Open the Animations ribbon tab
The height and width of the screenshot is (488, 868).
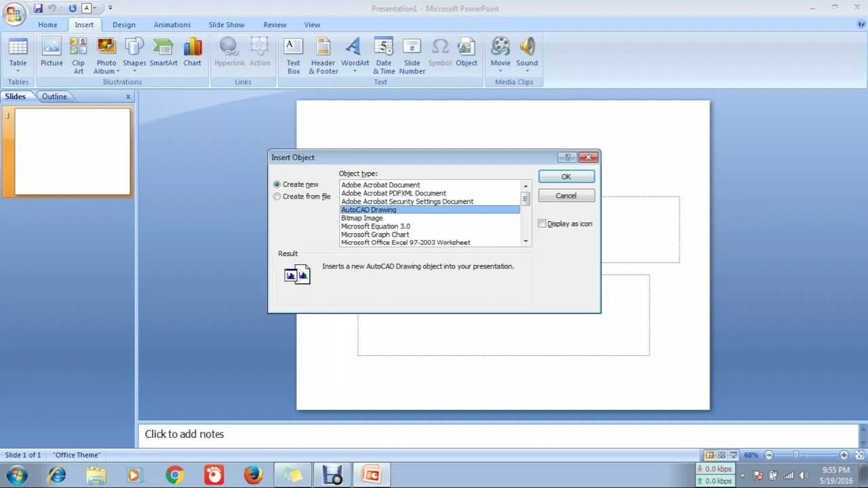point(172,24)
